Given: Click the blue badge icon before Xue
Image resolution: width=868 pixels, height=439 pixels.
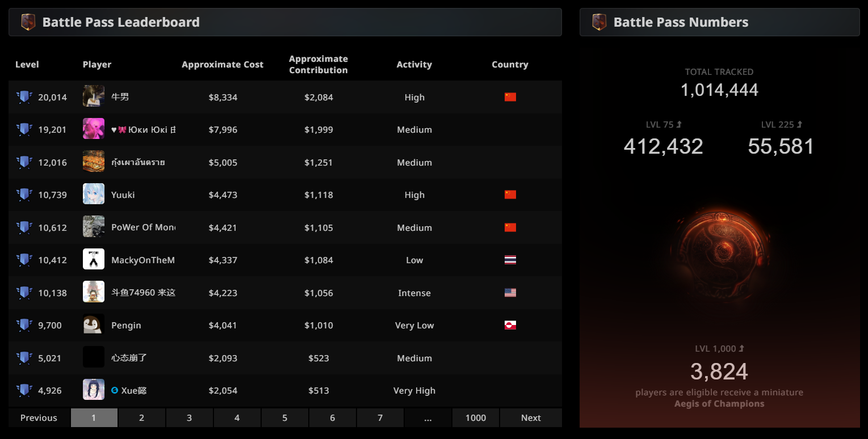Looking at the screenshot, I should (115, 390).
